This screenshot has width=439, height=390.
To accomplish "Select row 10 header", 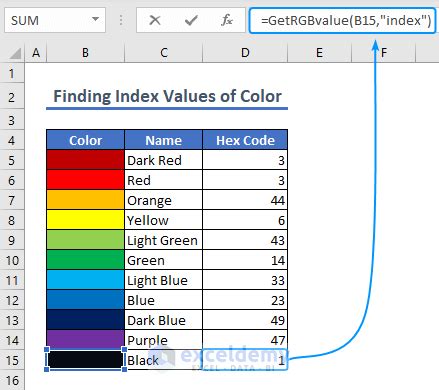I will click(12, 260).
